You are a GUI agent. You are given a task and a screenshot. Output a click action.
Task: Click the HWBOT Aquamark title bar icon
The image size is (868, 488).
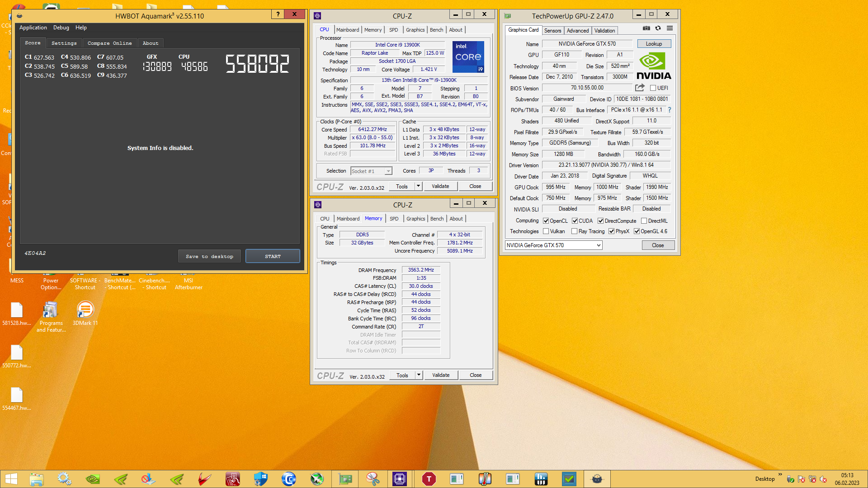(19, 16)
